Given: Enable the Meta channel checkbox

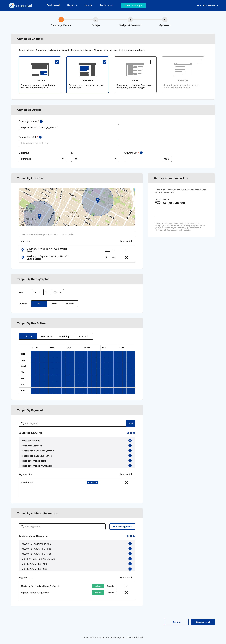Looking at the screenshot, I should pyautogui.click(x=152, y=62).
